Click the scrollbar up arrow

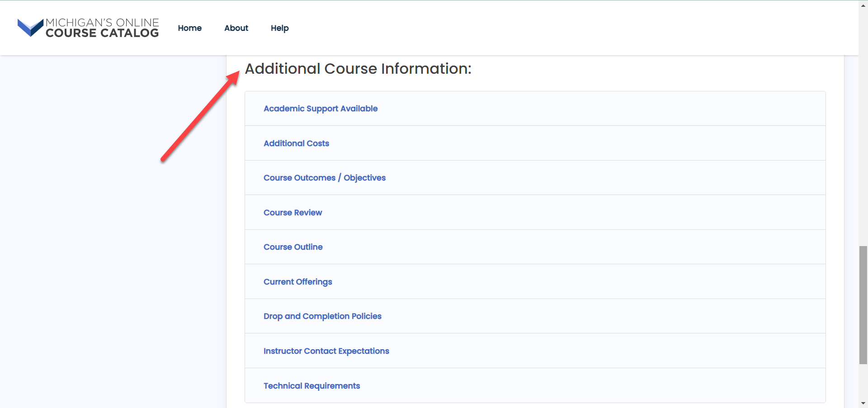[863, 5]
